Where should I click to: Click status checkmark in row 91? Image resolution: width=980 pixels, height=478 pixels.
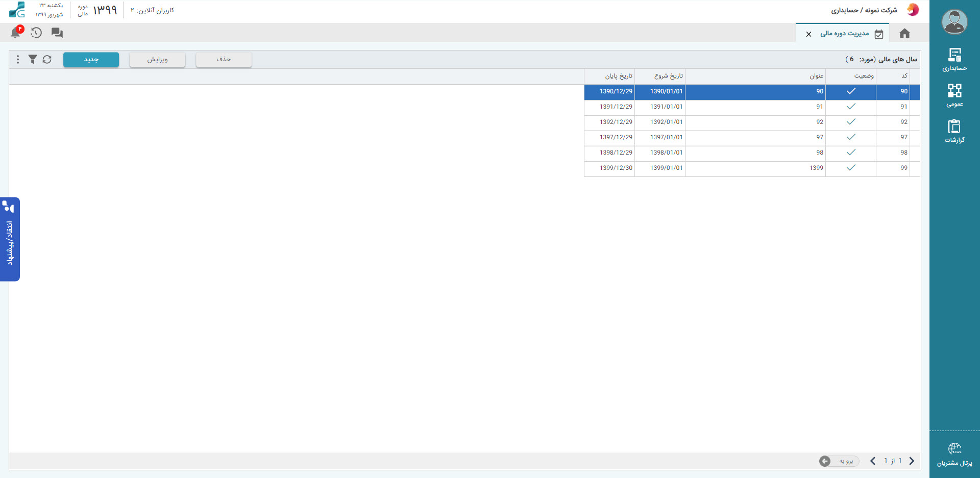click(851, 107)
